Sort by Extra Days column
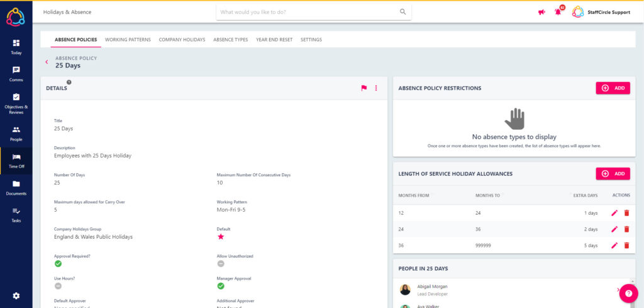Screen dimensions: 644x308 pos(586,195)
